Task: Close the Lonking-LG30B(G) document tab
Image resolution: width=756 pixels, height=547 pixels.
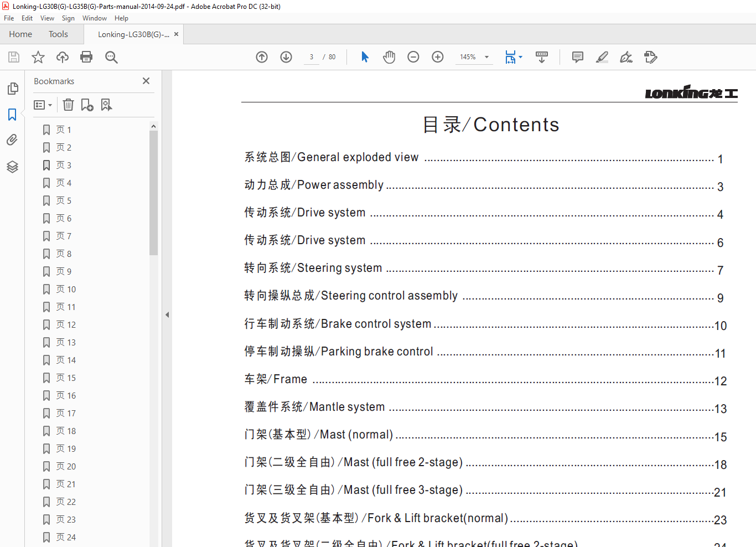Action: tap(176, 34)
